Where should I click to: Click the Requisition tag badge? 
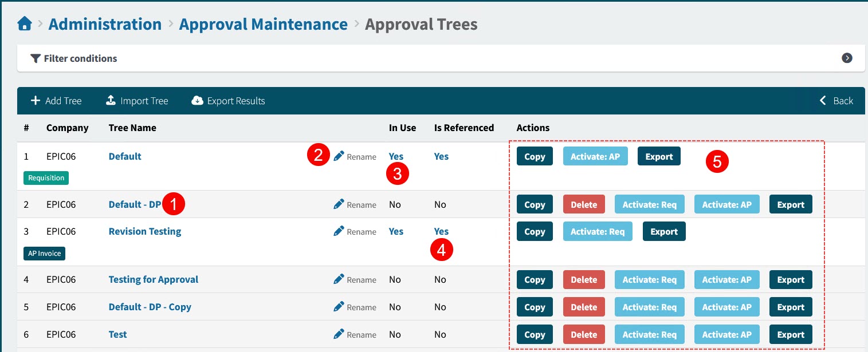click(x=46, y=177)
